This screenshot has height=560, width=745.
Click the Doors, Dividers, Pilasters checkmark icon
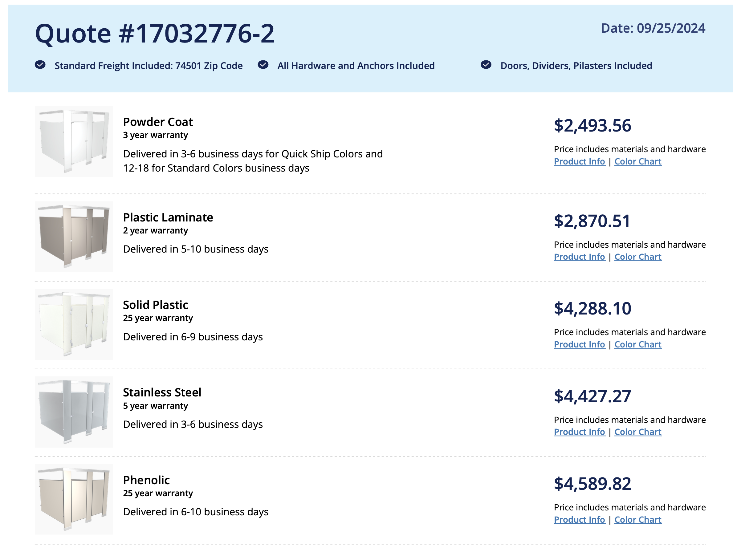(x=486, y=65)
